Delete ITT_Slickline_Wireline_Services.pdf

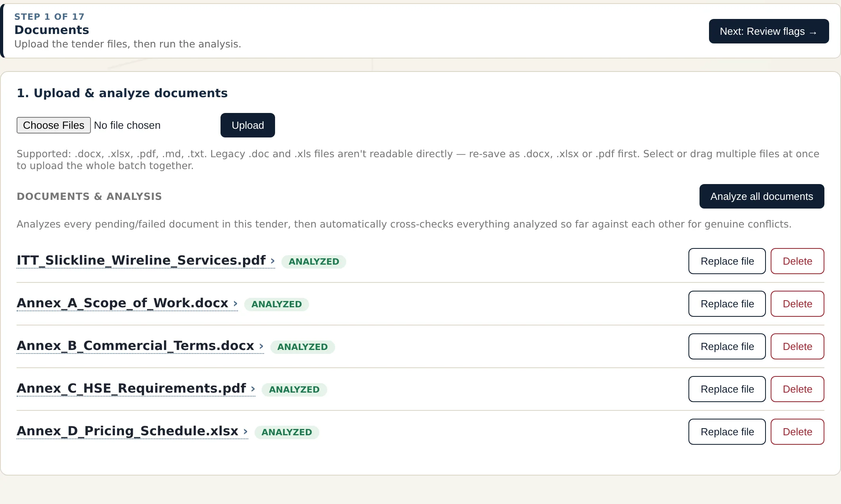pos(798,261)
